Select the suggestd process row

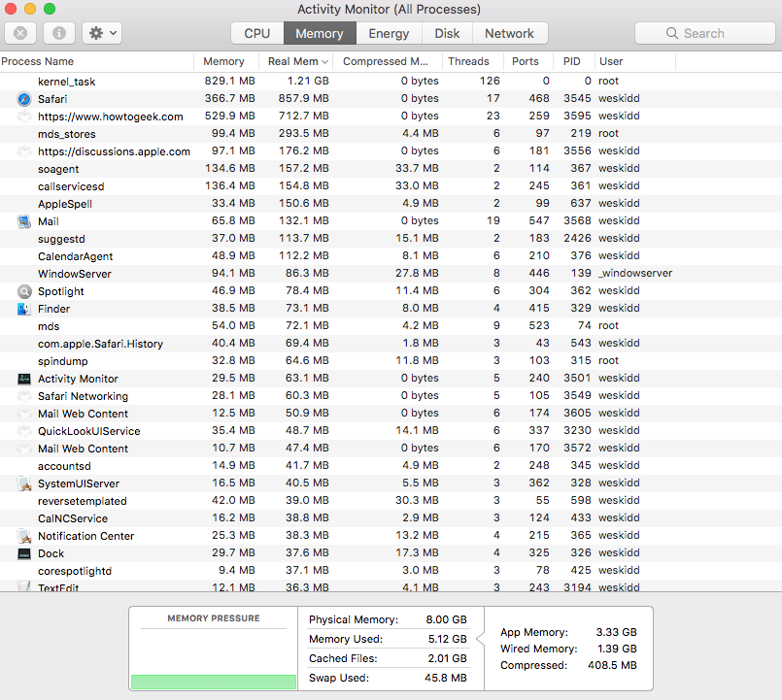coord(391,238)
